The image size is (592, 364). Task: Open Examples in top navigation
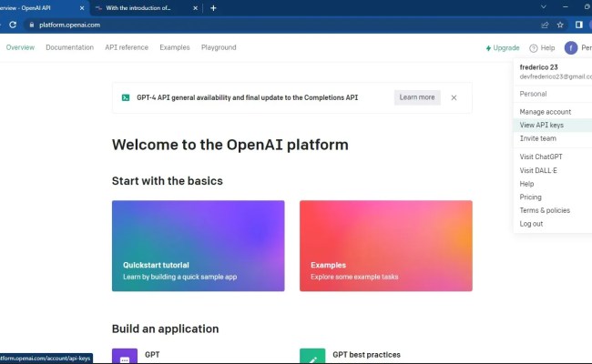[x=175, y=47]
